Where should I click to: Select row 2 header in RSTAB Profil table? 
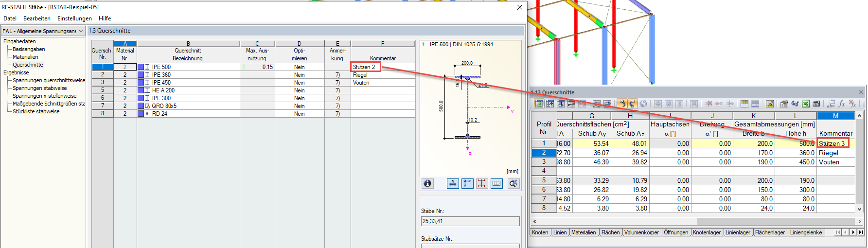[544, 153]
